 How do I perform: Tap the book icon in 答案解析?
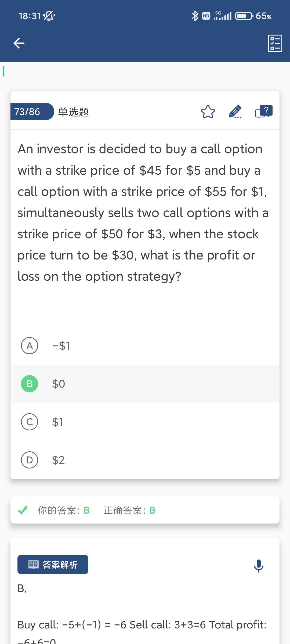(x=34, y=564)
